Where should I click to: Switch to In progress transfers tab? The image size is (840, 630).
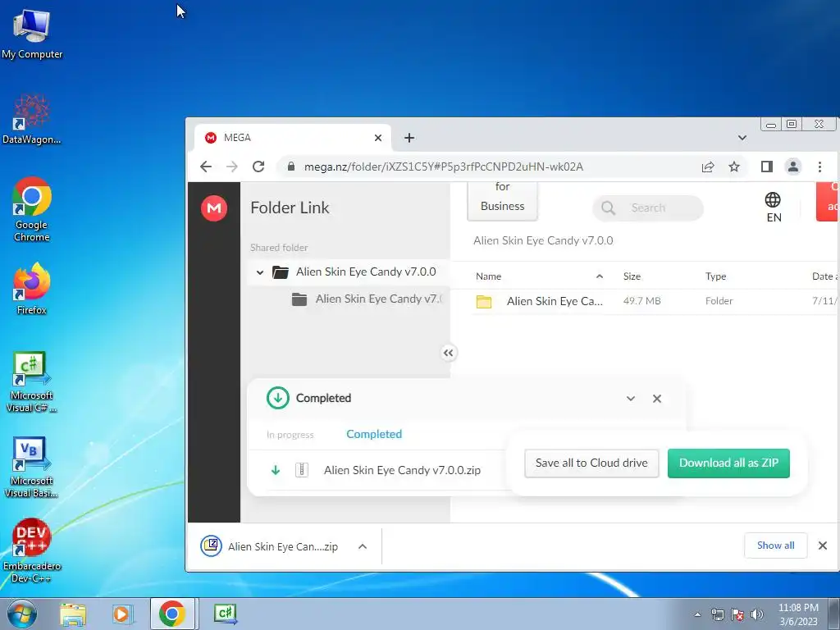(x=290, y=435)
